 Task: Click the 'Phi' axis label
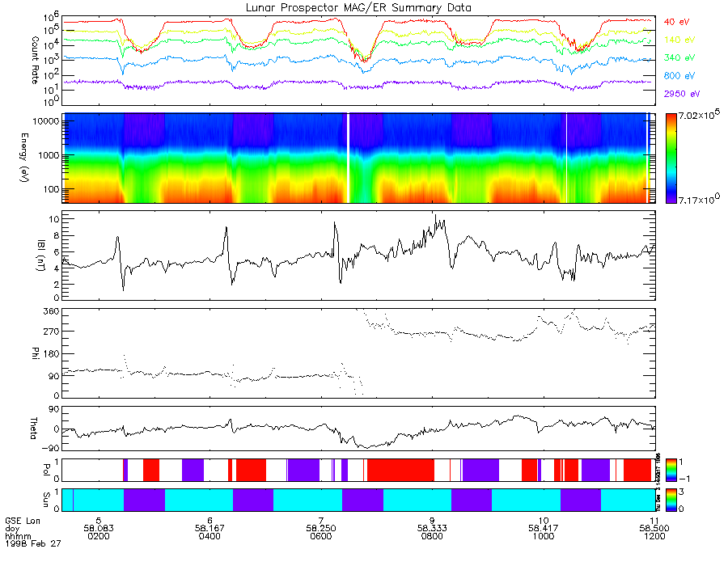[x=36, y=353]
